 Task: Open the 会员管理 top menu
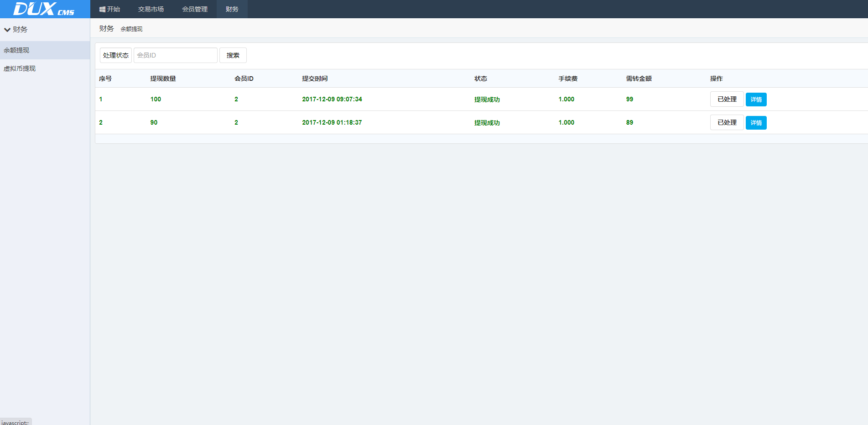coord(195,9)
